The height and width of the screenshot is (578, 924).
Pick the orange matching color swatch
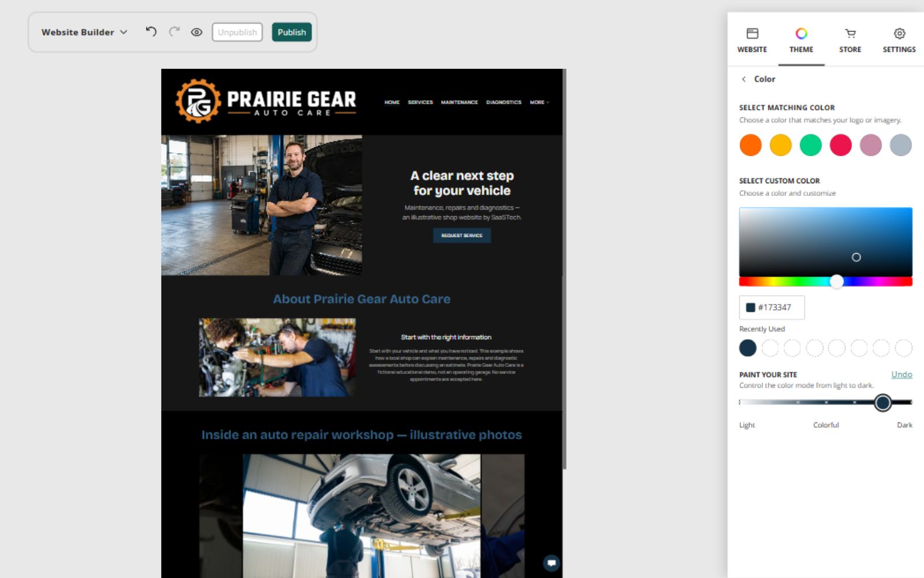751,145
